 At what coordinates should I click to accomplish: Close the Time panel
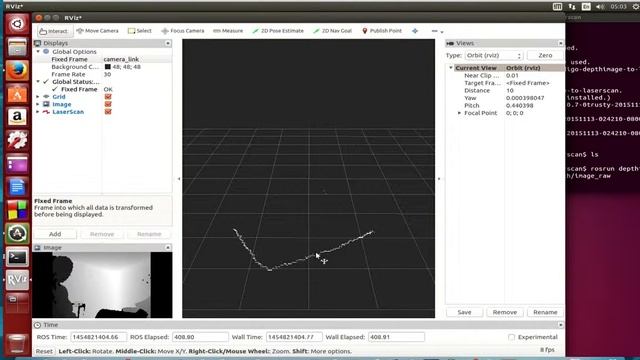[560, 325]
